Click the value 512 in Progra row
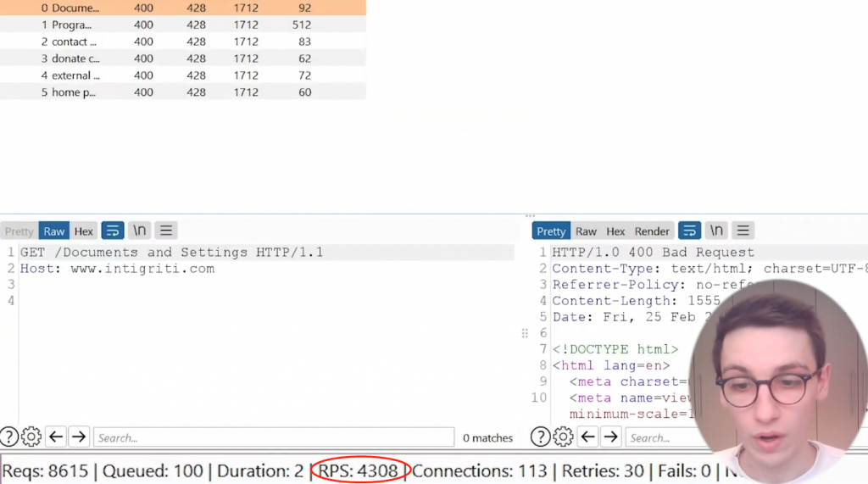 pos(302,25)
